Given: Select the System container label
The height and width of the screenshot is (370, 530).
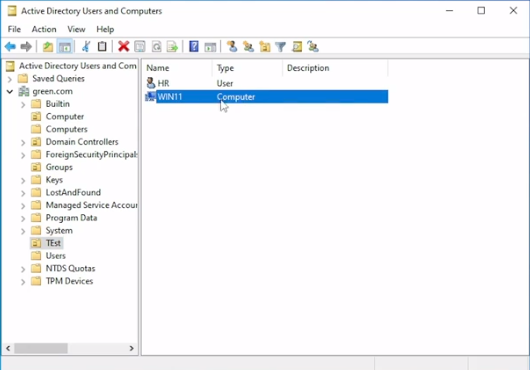Looking at the screenshot, I should point(59,230).
